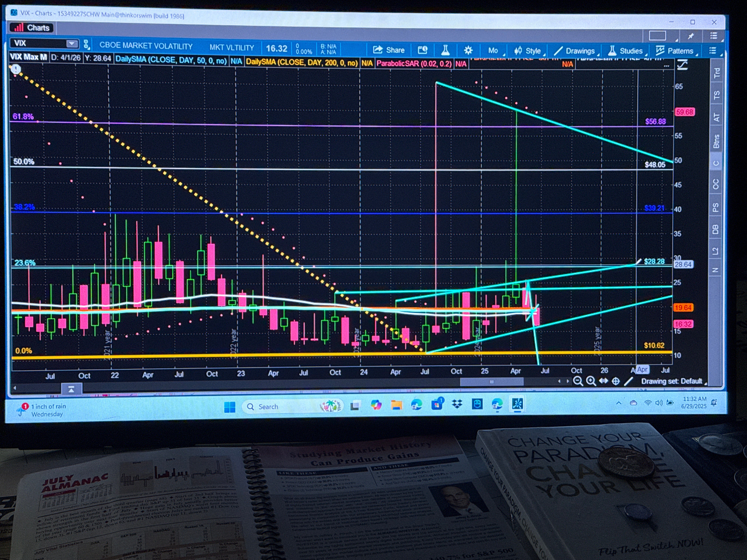Click the $10.62 Fibonacci price label

pos(654,345)
